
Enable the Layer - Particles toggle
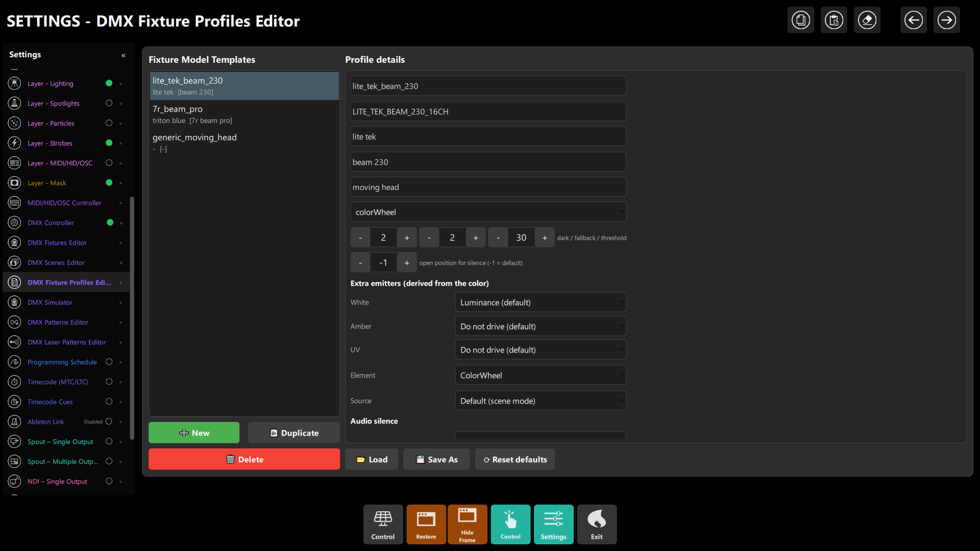point(109,123)
